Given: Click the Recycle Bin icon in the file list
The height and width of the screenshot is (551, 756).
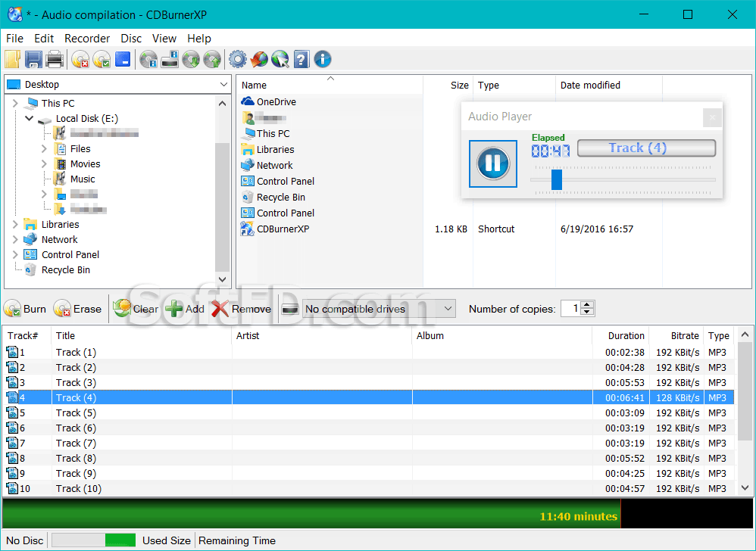Looking at the screenshot, I should tap(248, 197).
